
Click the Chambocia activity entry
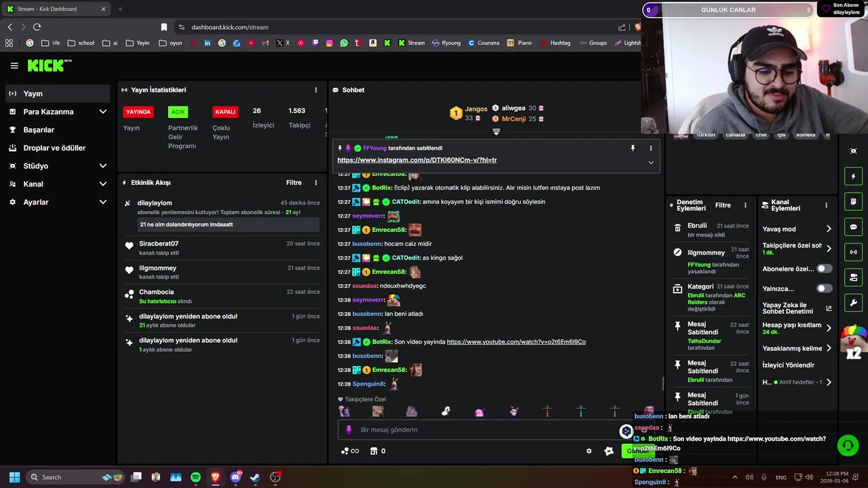pos(222,296)
